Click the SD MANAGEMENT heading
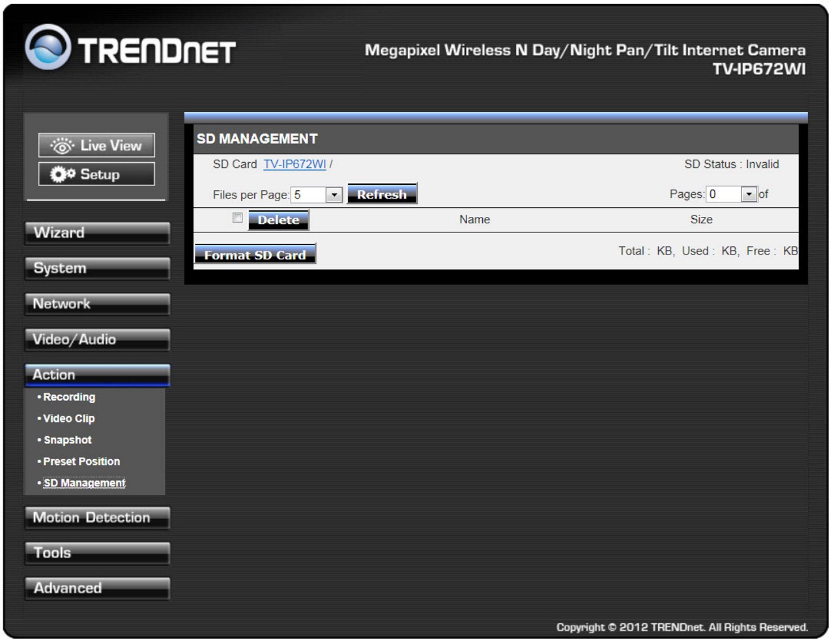Viewport: 834px width, 644px height. [257, 139]
